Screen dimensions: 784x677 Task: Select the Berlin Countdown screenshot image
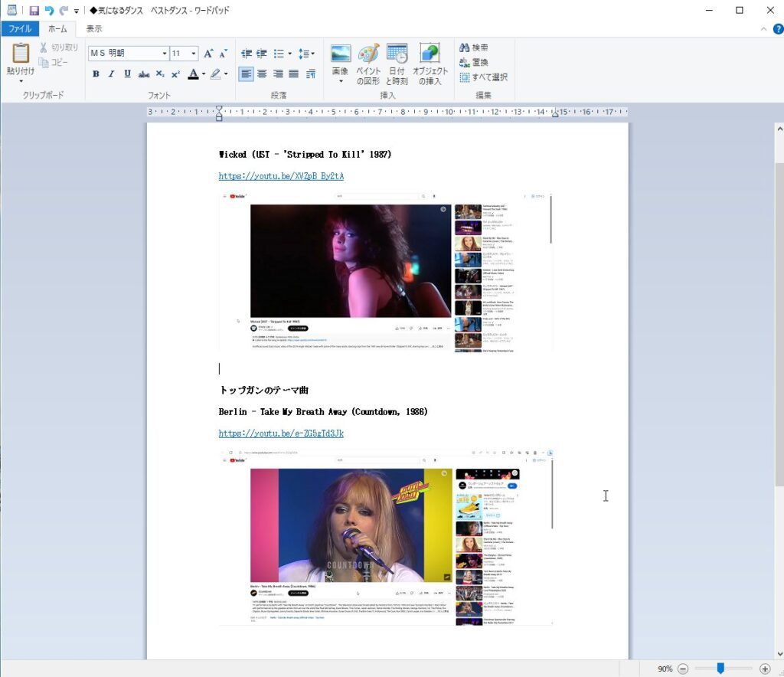tap(386, 537)
